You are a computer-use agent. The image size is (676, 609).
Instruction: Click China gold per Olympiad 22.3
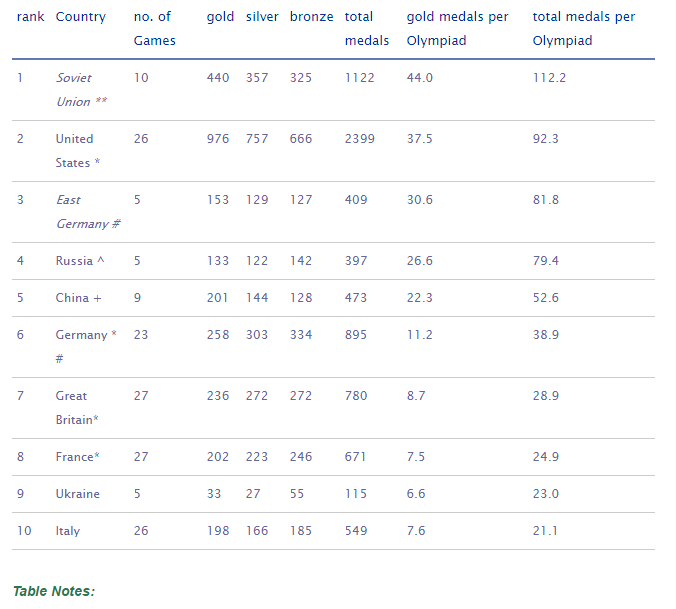(419, 298)
